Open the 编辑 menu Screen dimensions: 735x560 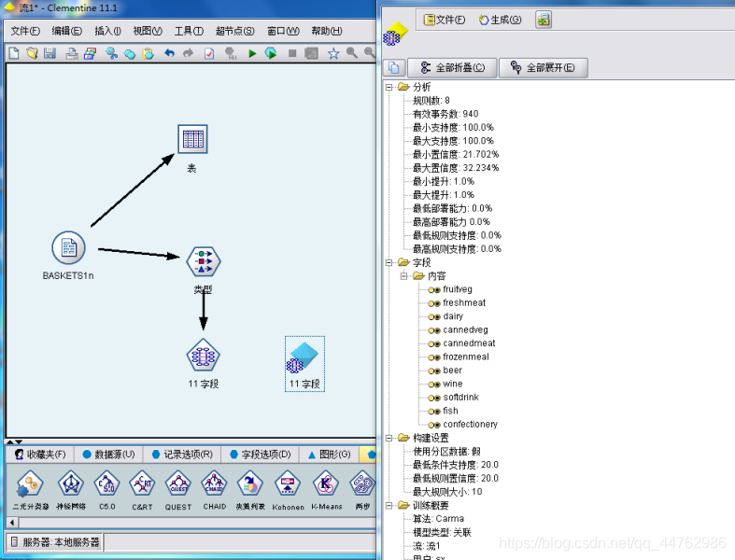67,31
